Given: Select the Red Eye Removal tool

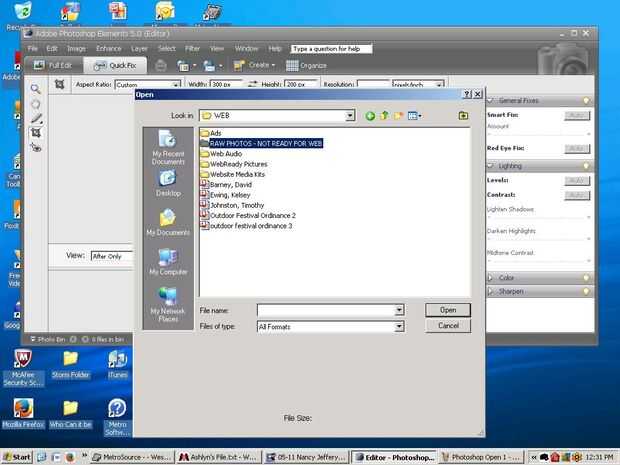Looking at the screenshot, I should pyautogui.click(x=36, y=147).
